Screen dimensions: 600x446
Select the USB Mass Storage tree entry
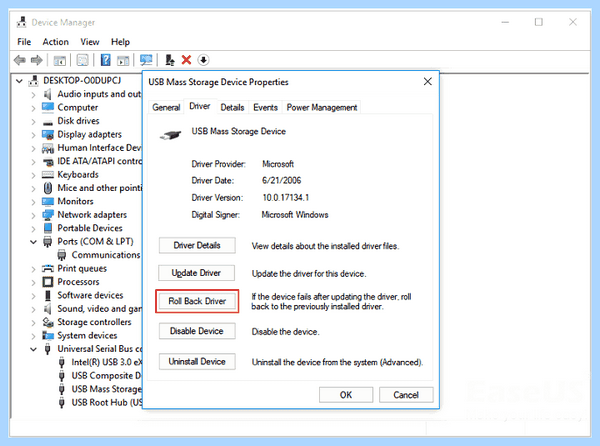click(x=107, y=389)
